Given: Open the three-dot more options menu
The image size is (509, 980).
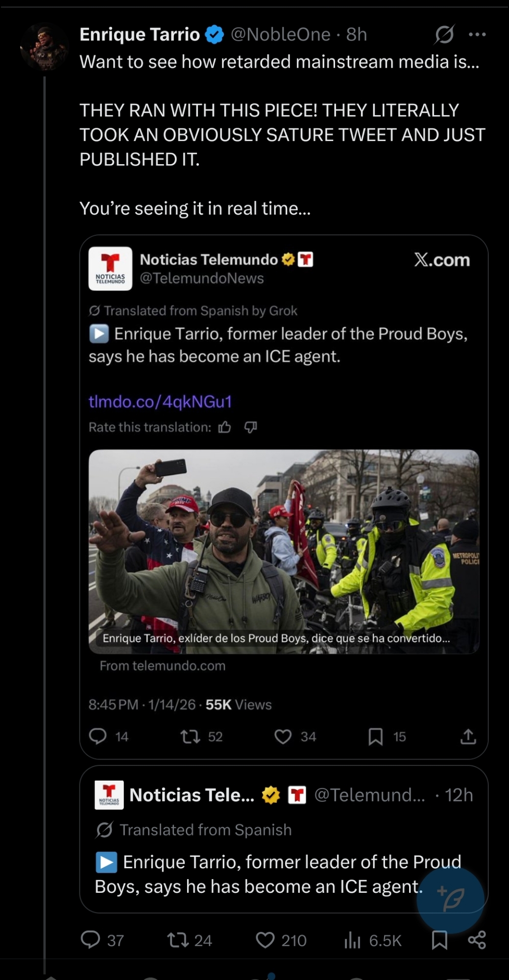Looking at the screenshot, I should tap(477, 35).
